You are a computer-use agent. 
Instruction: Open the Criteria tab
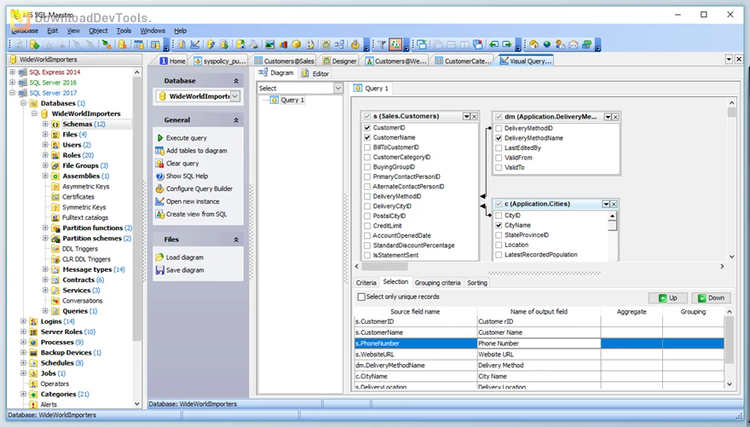coord(366,283)
